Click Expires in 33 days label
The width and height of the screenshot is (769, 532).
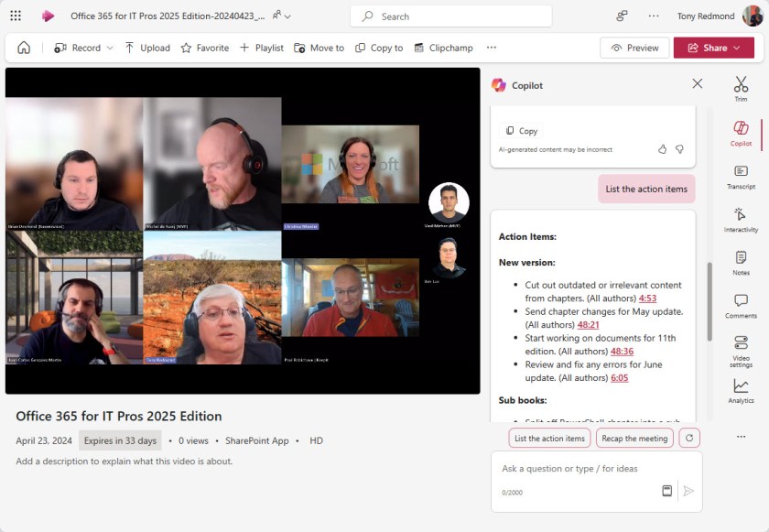120,440
